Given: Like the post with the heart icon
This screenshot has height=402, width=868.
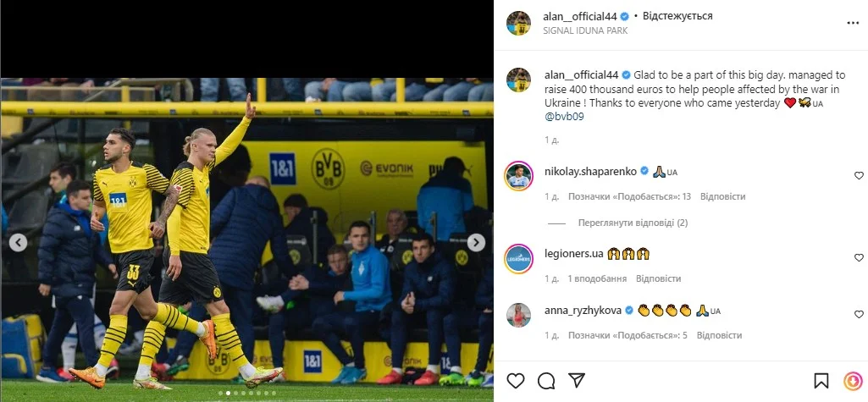Looking at the screenshot, I should tap(516, 381).
